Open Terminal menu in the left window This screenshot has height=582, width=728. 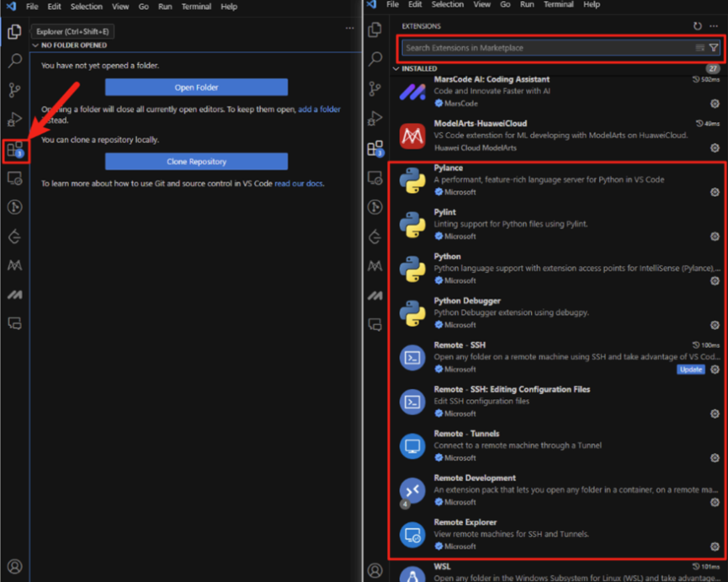pos(196,7)
